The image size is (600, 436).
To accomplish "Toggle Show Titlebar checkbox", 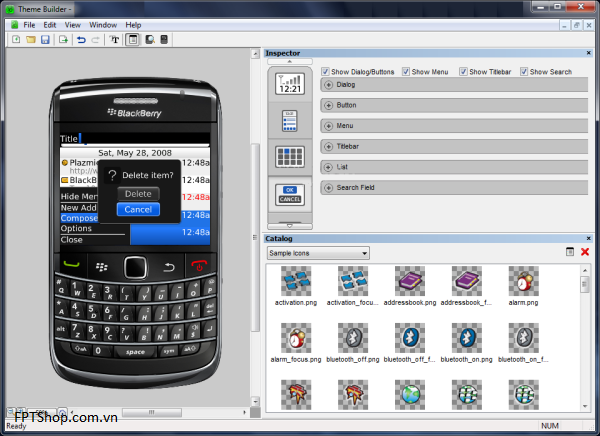I will tap(463, 72).
